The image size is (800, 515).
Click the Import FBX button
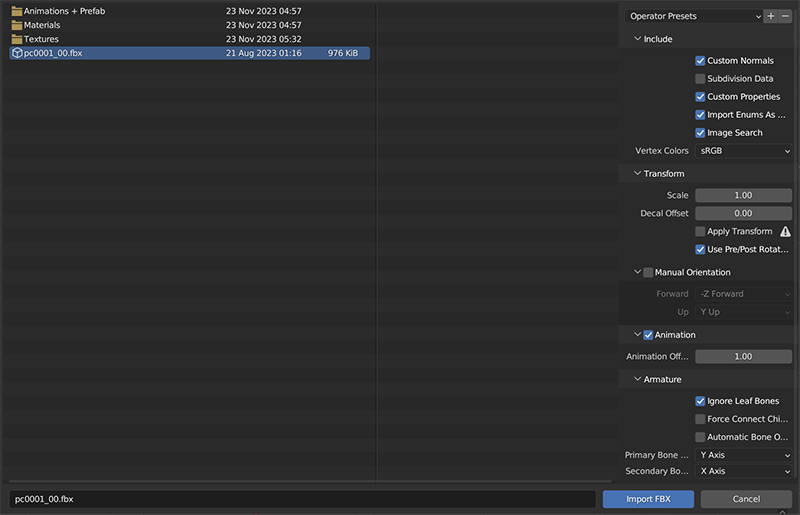pyautogui.click(x=648, y=499)
